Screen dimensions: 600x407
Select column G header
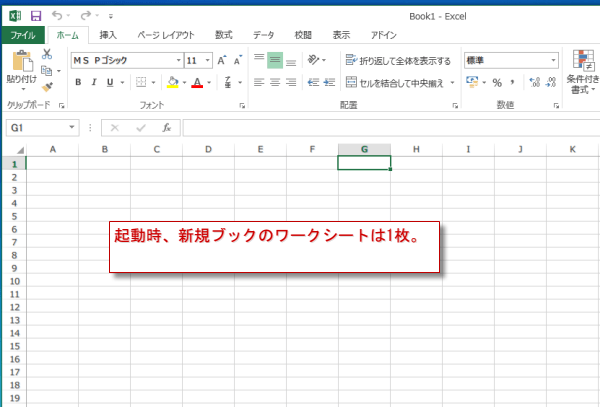(364, 149)
